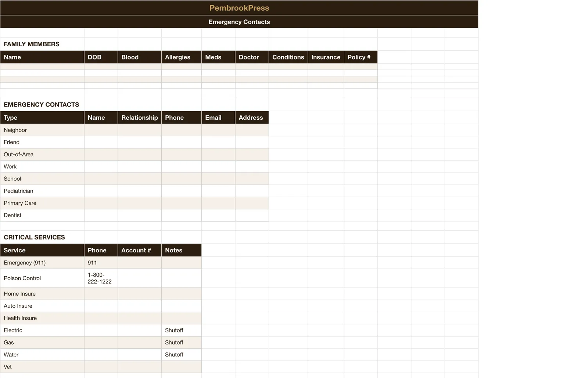Click the Insurance column header
The height and width of the screenshot is (378, 588).
coord(326,57)
